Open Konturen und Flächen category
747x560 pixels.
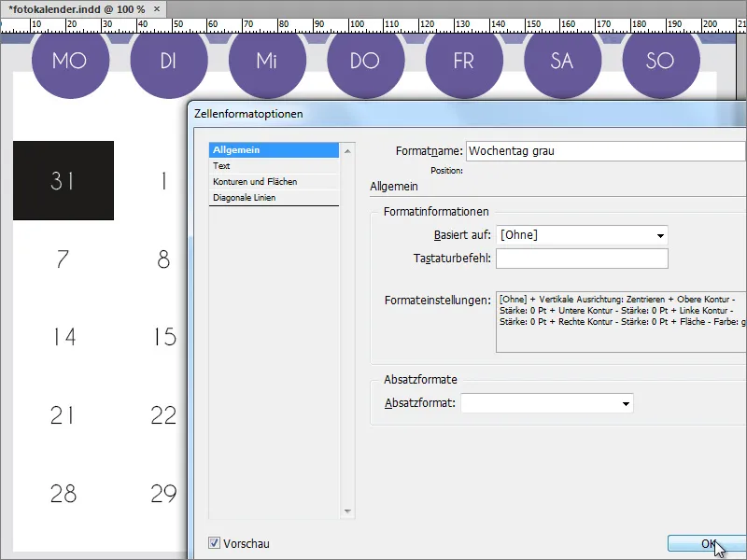tap(274, 181)
